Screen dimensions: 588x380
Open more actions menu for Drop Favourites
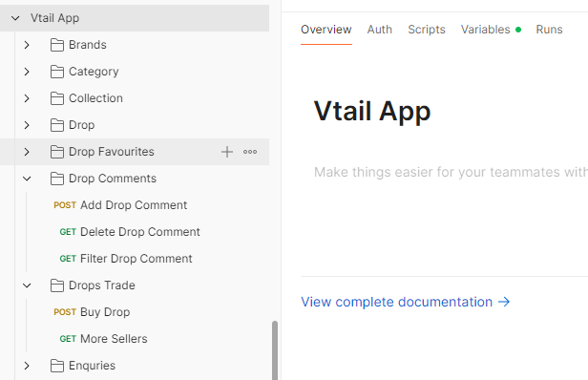point(250,152)
